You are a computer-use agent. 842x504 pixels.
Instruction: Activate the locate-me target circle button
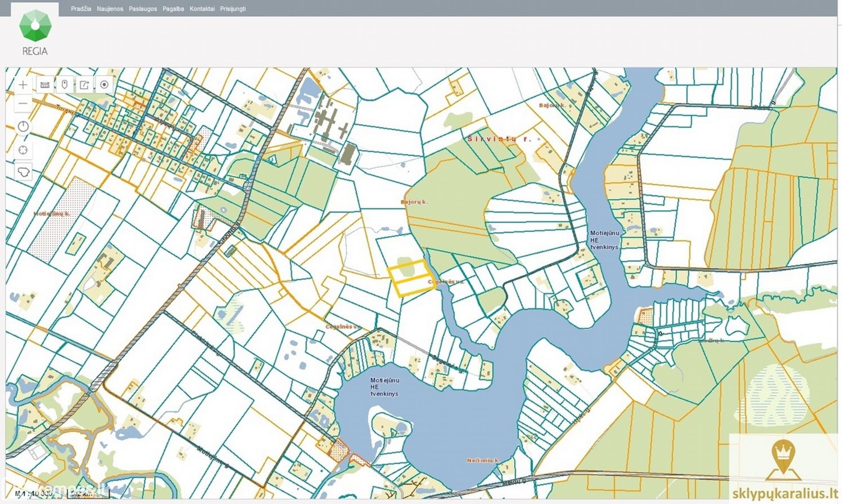pos(104,85)
